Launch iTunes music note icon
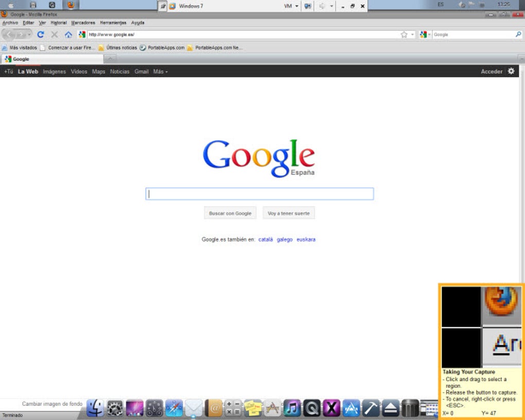The width and height of the screenshot is (525, 420). [x=292, y=408]
